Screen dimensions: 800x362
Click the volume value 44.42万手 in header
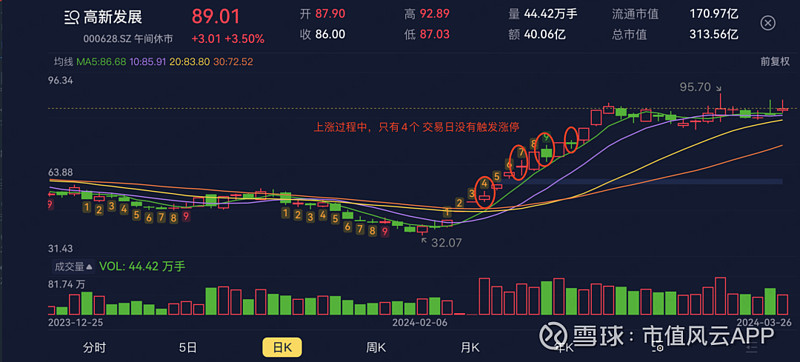(551, 14)
